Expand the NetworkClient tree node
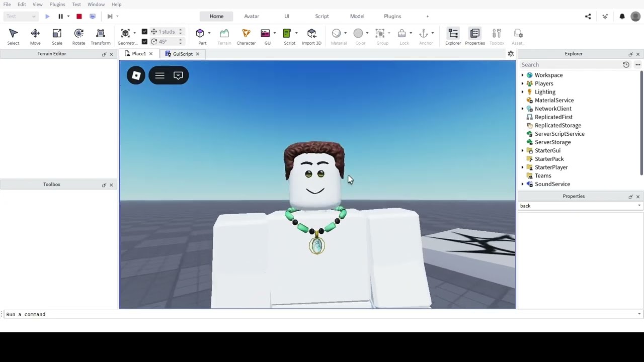 pyautogui.click(x=522, y=109)
